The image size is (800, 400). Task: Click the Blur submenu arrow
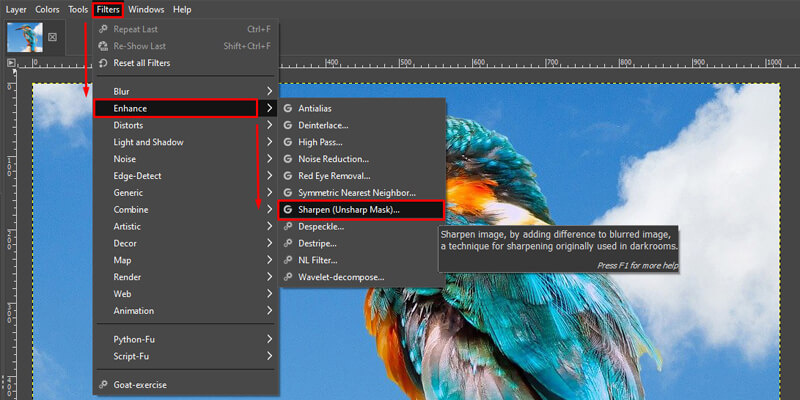coord(269,91)
